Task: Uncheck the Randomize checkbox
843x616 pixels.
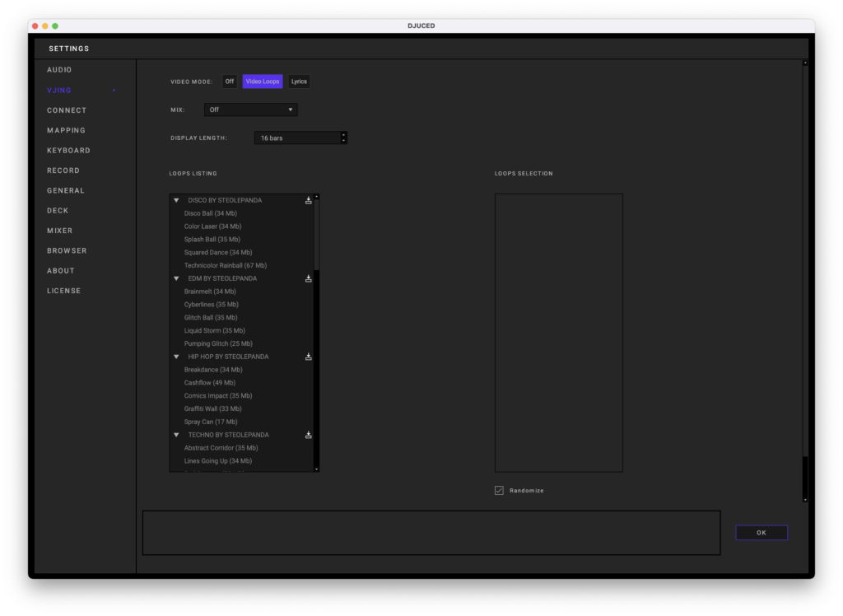Action: 499,491
